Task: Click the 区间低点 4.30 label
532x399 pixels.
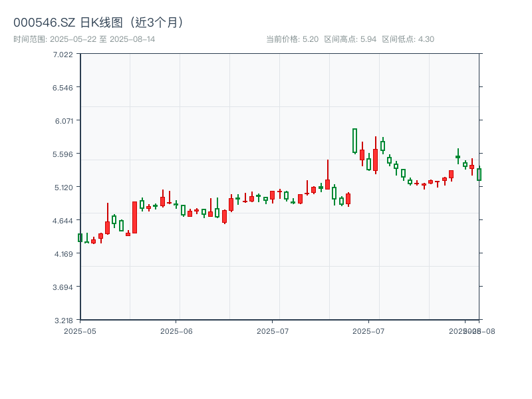Action: (408, 39)
